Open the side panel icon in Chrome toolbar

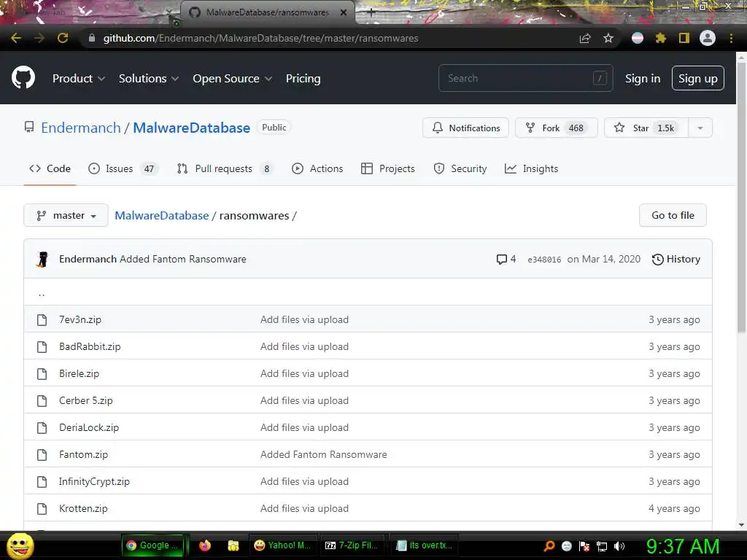point(684,38)
